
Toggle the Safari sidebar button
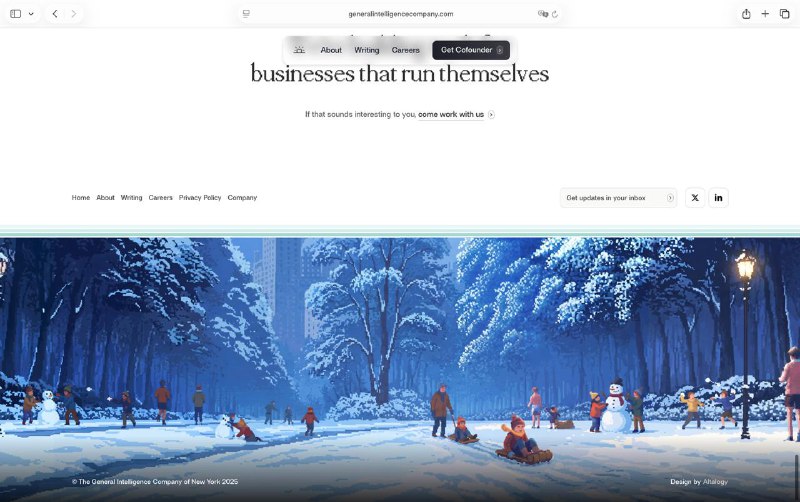pyautogui.click(x=16, y=14)
